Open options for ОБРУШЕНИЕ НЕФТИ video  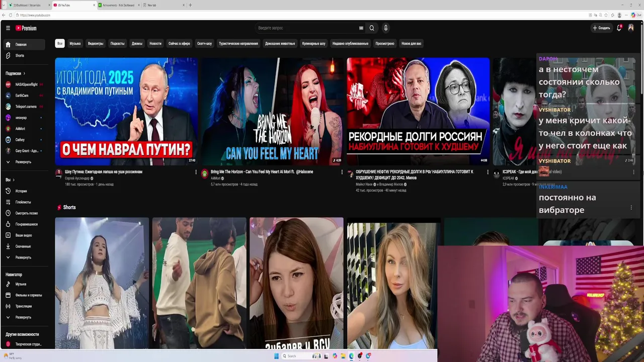(x=488, y=172)
